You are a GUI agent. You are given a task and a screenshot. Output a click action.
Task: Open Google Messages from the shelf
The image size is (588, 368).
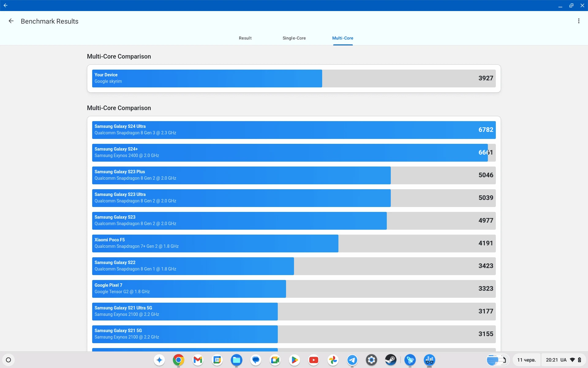point(256,360)
